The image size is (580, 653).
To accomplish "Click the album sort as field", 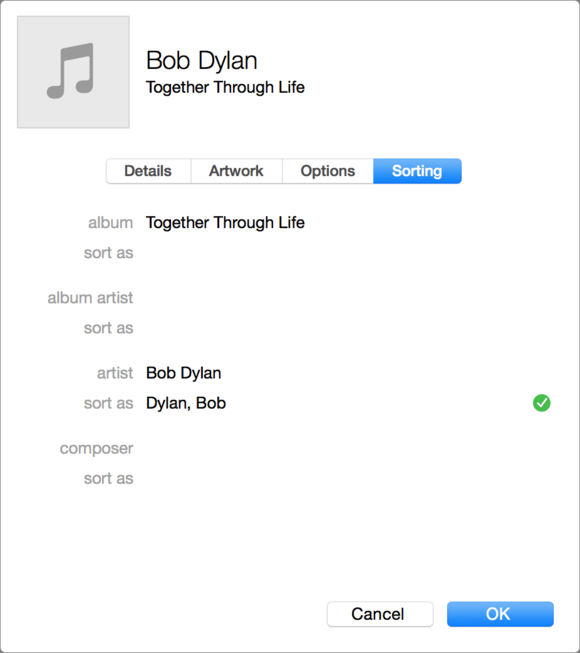I will [x=348, y=252].
